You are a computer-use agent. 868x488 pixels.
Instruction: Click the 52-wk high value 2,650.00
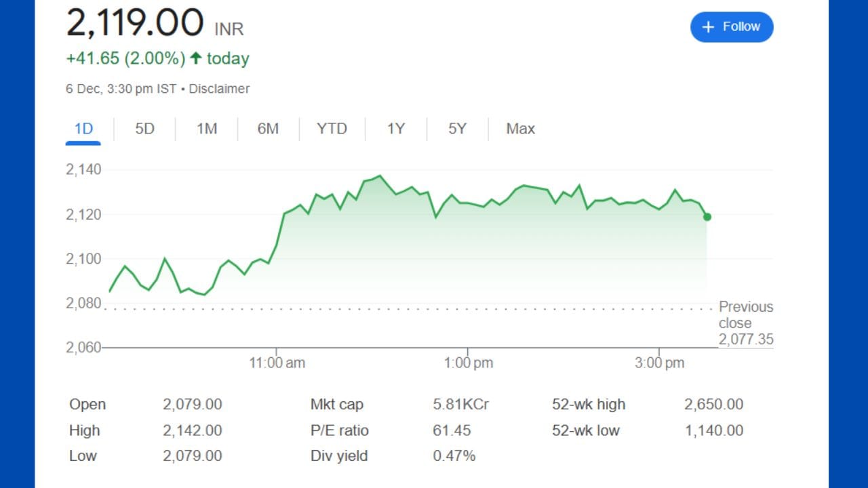tap(713, 405)
